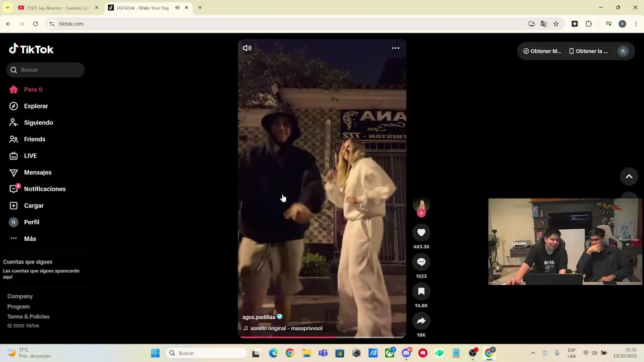This screenshot has height=362, width=644.
Task: Open tab search dropdown arrow
Action: (x=7, y=8)
